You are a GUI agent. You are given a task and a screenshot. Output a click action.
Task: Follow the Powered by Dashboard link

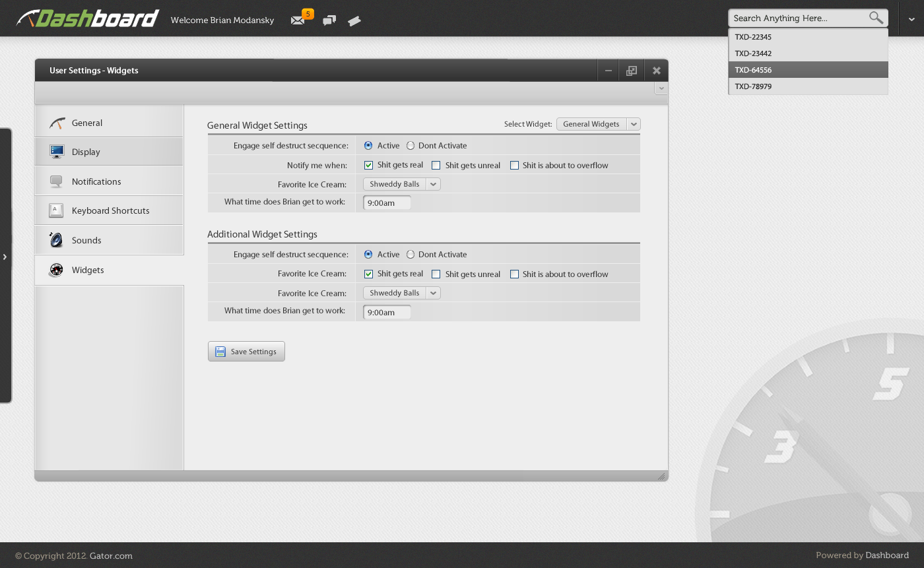887,555
